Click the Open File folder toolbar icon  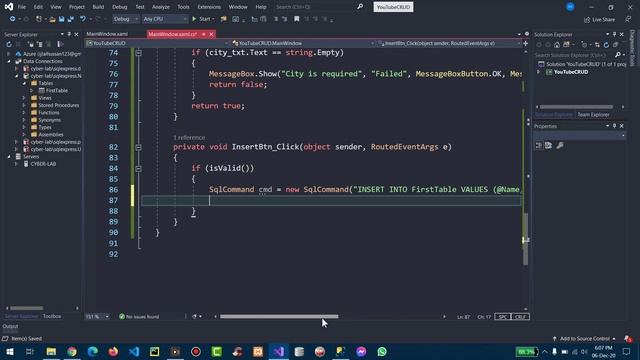(52, 19)
